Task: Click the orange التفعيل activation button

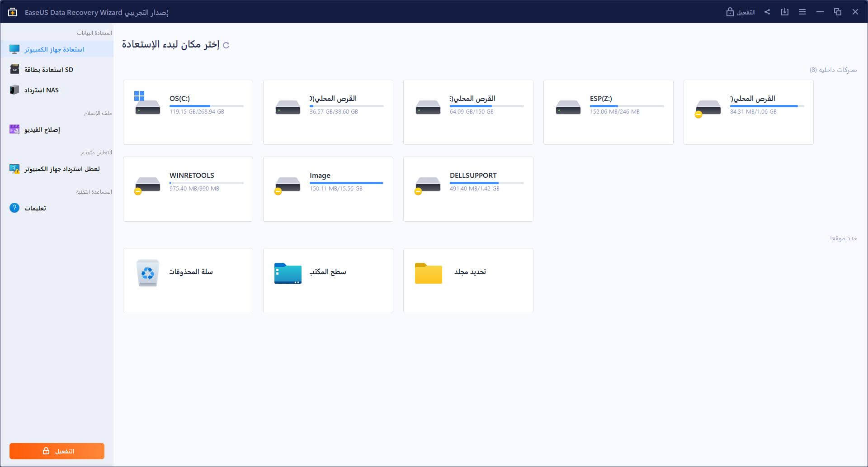Action: [x=57, y=451]
